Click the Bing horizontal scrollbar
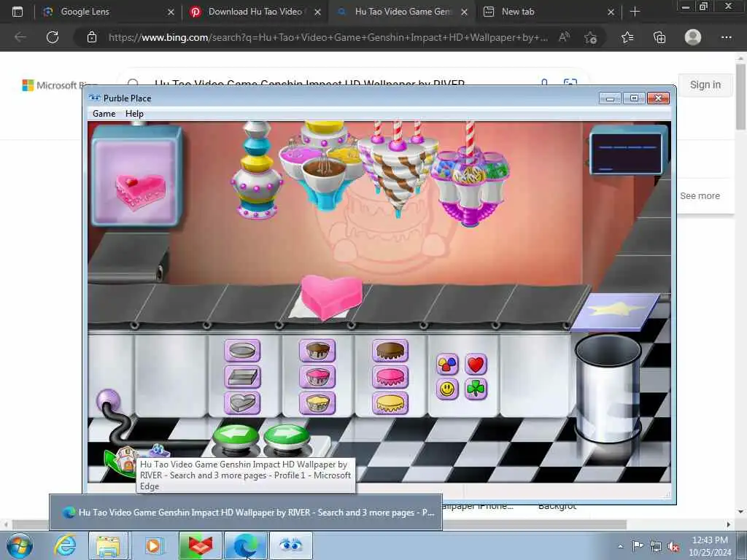Image resolution: width=747 pixels, height=560 pixels. 320,524
